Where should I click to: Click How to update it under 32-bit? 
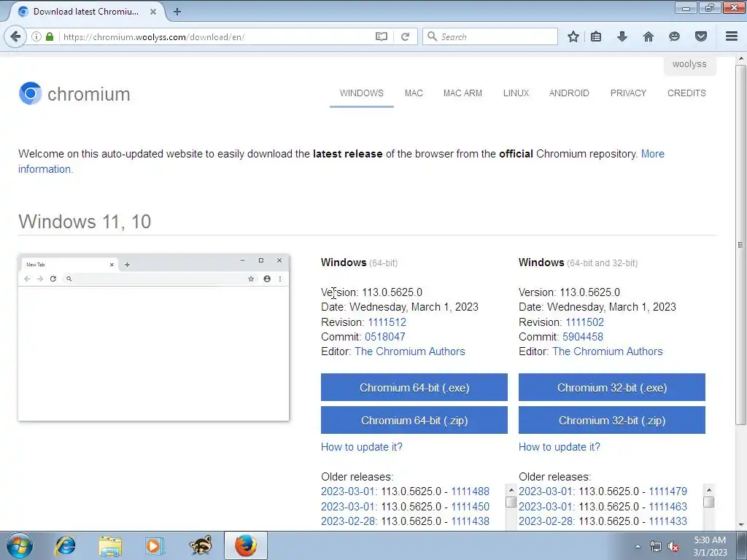(560, 447)
